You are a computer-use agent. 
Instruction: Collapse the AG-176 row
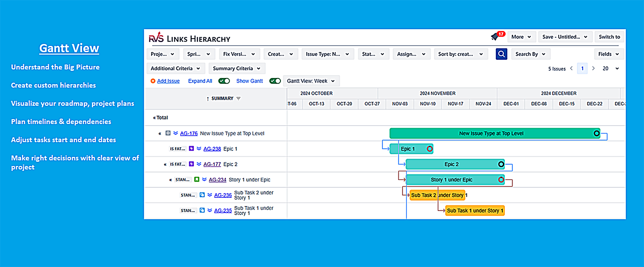coord(160,133)
